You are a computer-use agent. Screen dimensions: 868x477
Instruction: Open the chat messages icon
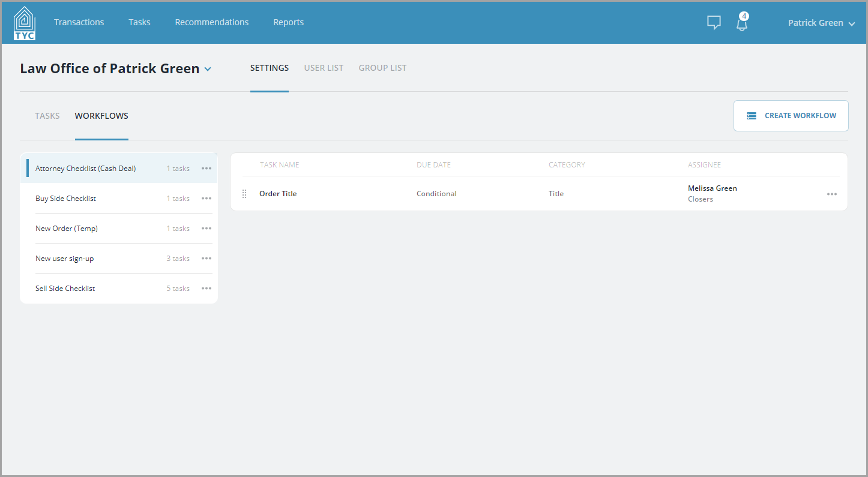714,23
